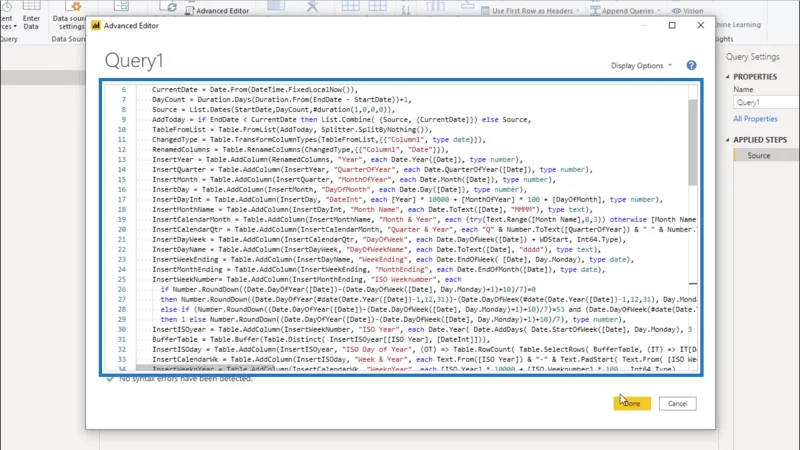Click the InsertQuarter code line

(x=372, y=169)
